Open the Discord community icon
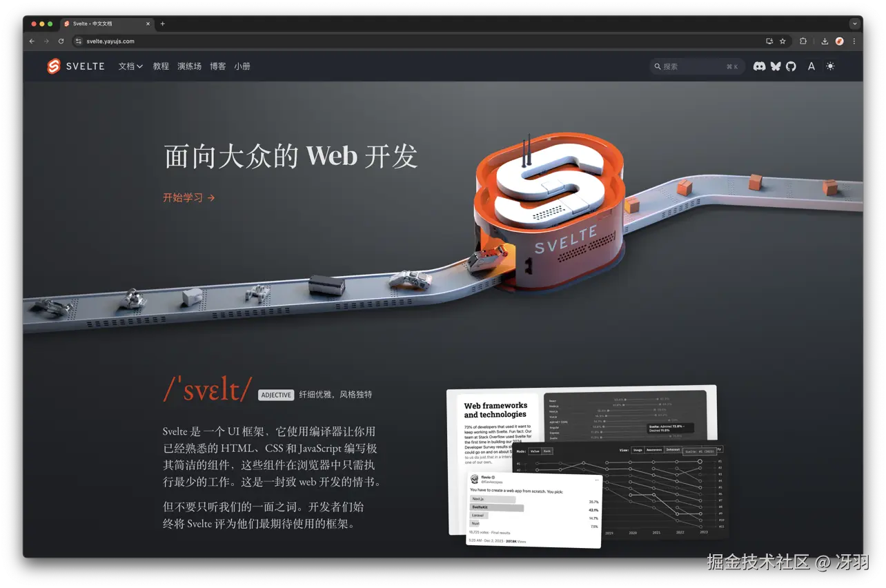This screenshot has width=886, height=588. pos(759,66)
